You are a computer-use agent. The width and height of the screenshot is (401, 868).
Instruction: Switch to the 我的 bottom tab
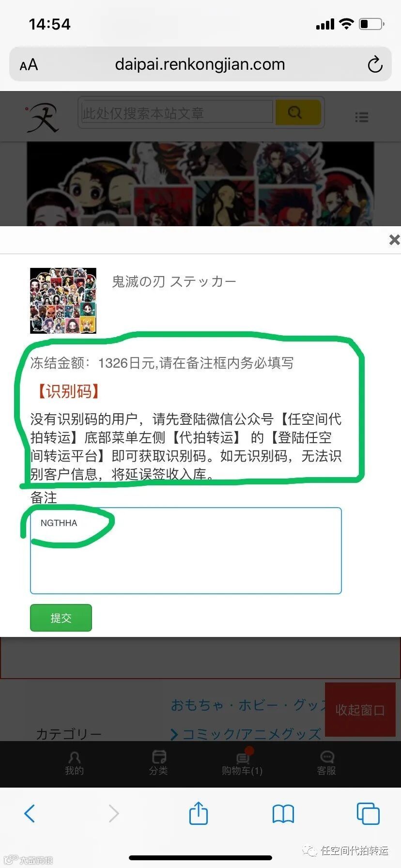click(74, 764)
